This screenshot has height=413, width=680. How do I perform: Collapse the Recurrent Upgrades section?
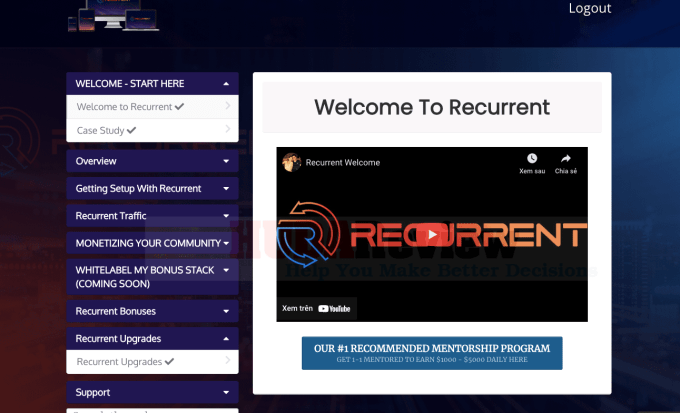point(152,338)
